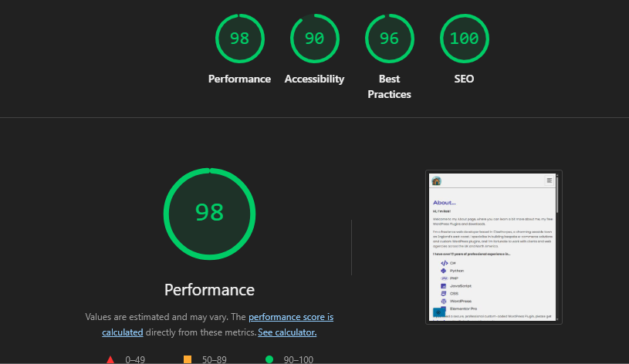Open the Best Practices score gauge 96
The height and width of the screenshot is (364, 629).
[390, 39]
